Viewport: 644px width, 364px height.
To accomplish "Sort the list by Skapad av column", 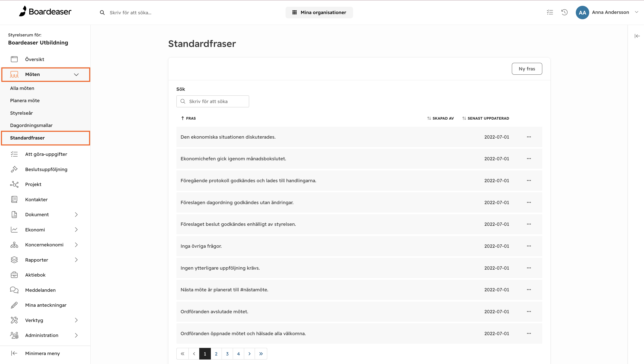I will [441, 118].
